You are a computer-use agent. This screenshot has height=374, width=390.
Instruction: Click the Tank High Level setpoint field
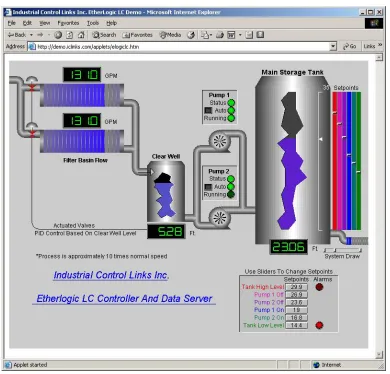(296, 287)
